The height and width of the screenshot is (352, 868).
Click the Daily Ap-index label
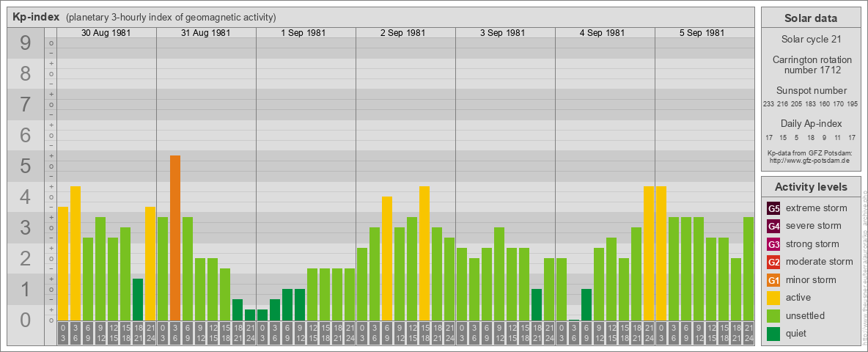click(811, 123)
